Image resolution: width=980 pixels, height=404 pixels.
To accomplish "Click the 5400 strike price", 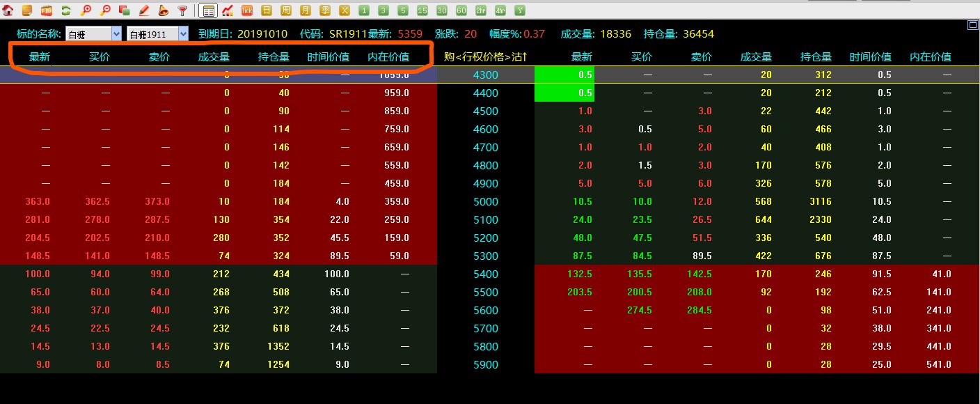I will [x=485, y=274].
